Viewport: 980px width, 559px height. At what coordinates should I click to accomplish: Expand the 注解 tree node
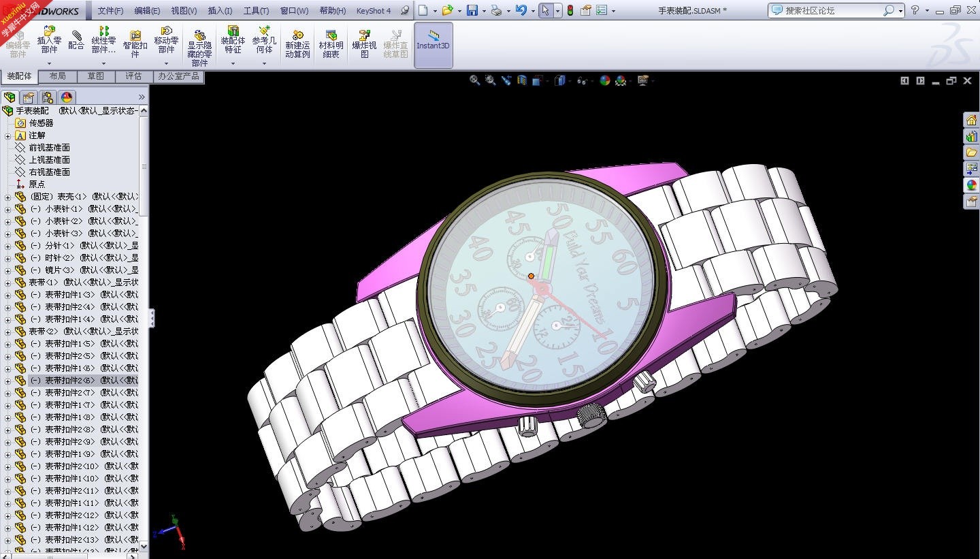pos(7,135)
